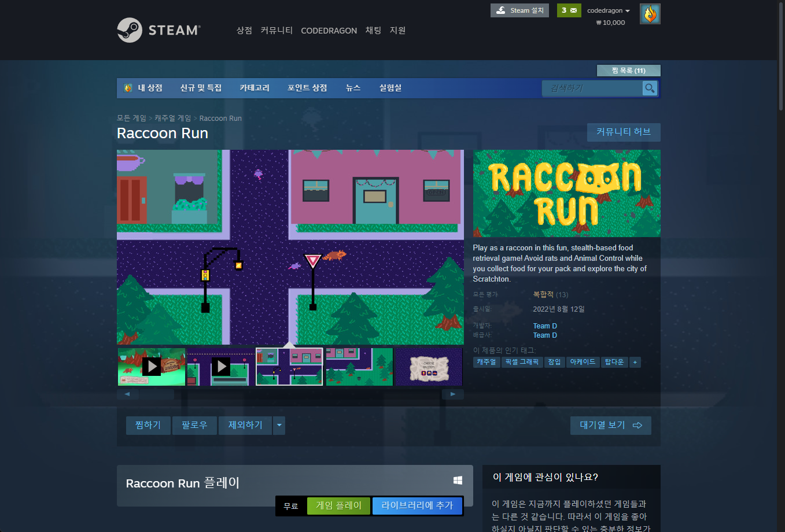
Task: Select the 아케이드 tag
Action: tap(583, 362)
